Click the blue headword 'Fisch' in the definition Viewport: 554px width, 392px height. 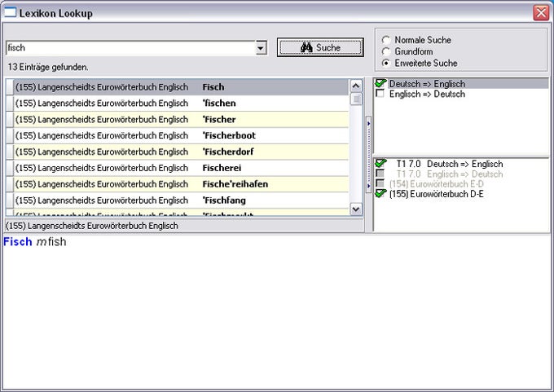(x=18, y=242)
